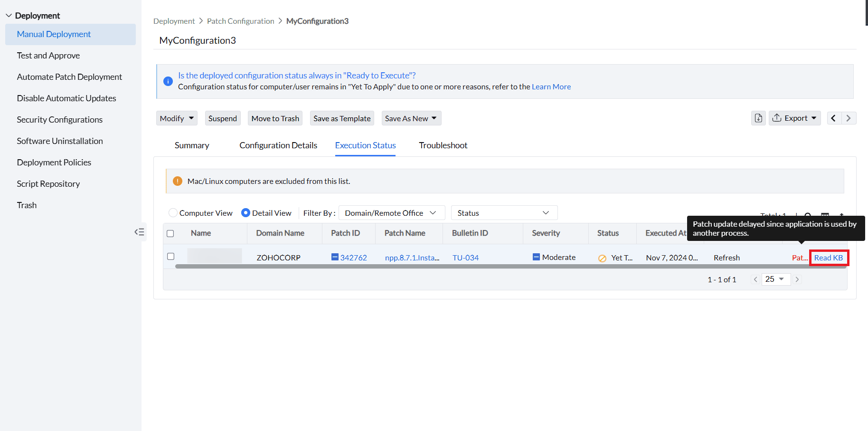Click the Status column header

pyautogui.click(x=608, y=233)
